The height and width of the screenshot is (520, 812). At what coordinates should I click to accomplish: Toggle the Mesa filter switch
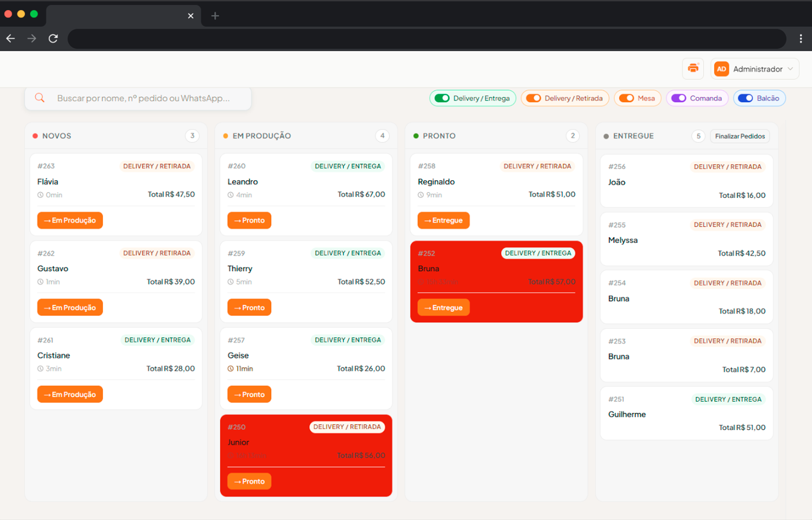pos(626,98)
